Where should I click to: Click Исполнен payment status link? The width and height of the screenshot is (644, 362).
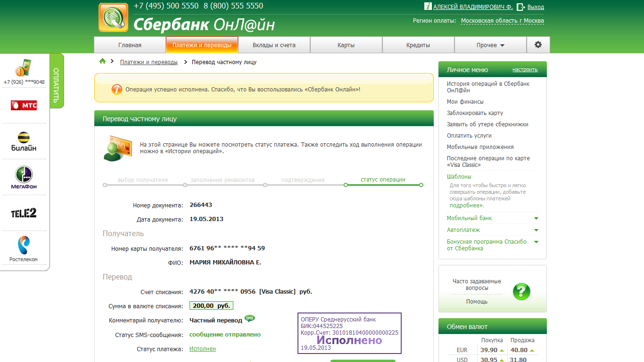[x=203, y=349]
